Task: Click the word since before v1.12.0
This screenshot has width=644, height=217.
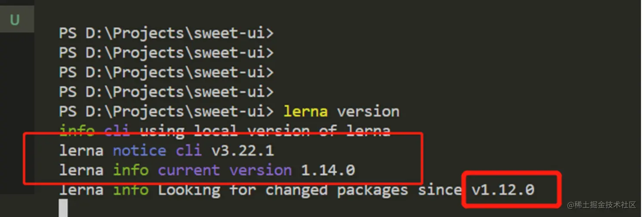Action: pyautogui.click(x=440, y=189)
